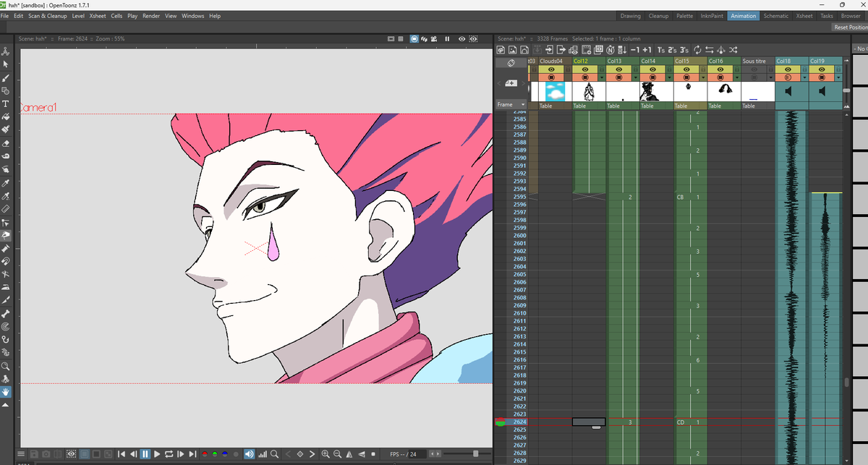
Task: Toggle Col16 camstand visibility button
Action: pyautogui.click(x=720, y=77)
